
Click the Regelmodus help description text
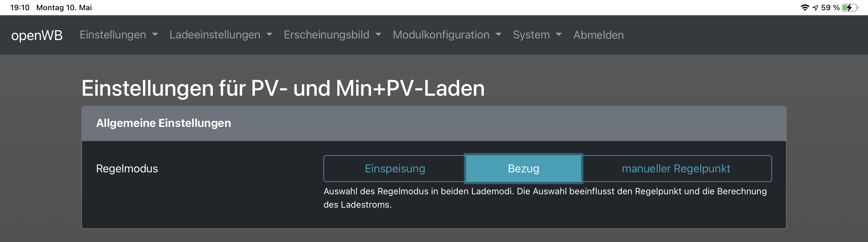[545, 198]
